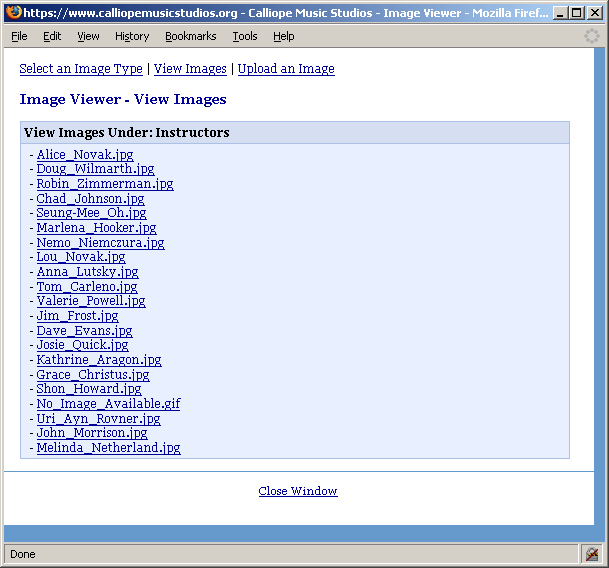Open Jim_Frost.jpg link
The image size is (609, 568).
point(77,315)
